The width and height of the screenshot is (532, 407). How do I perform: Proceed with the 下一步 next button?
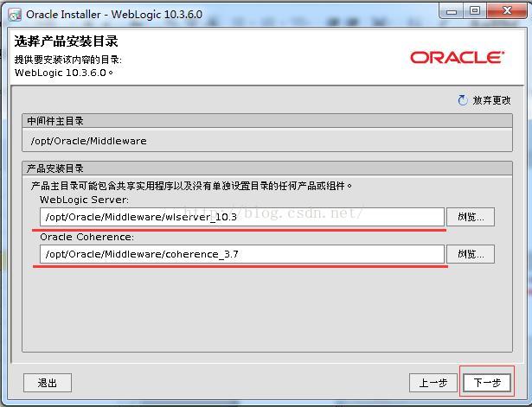coord(487,383)
